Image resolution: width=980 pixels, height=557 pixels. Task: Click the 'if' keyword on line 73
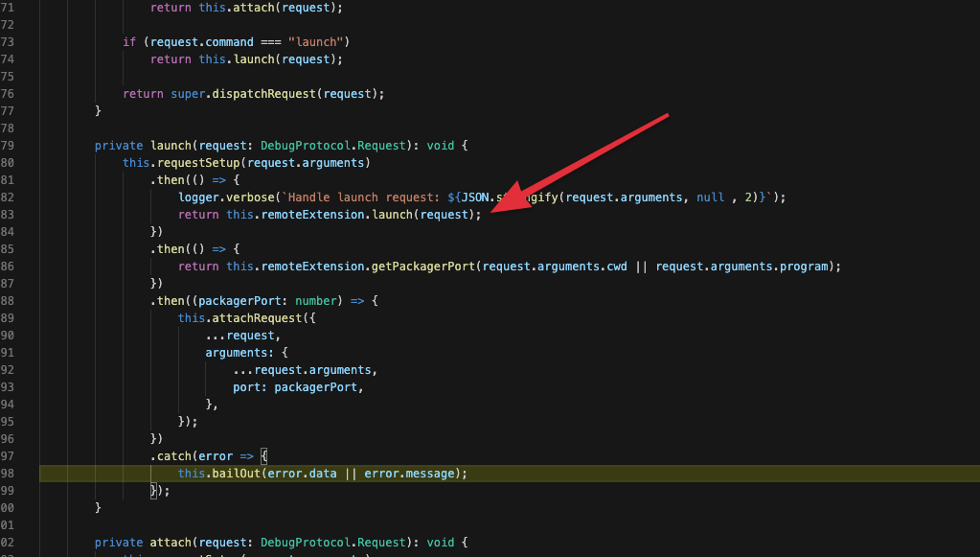[x=129, y=42]
